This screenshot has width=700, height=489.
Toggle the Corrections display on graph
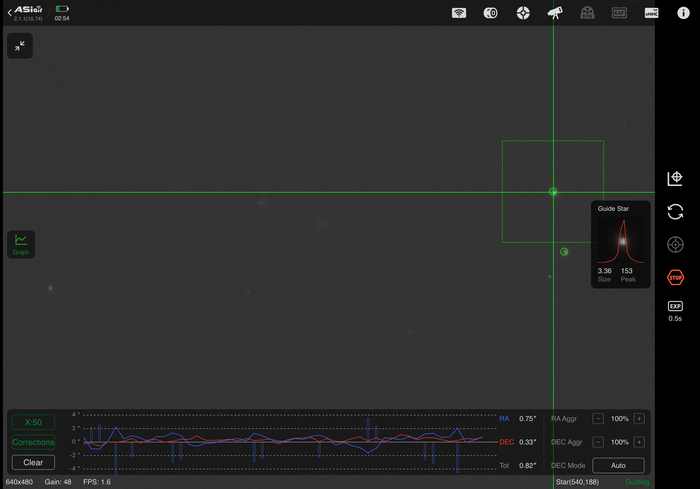[x=33, y=442]
